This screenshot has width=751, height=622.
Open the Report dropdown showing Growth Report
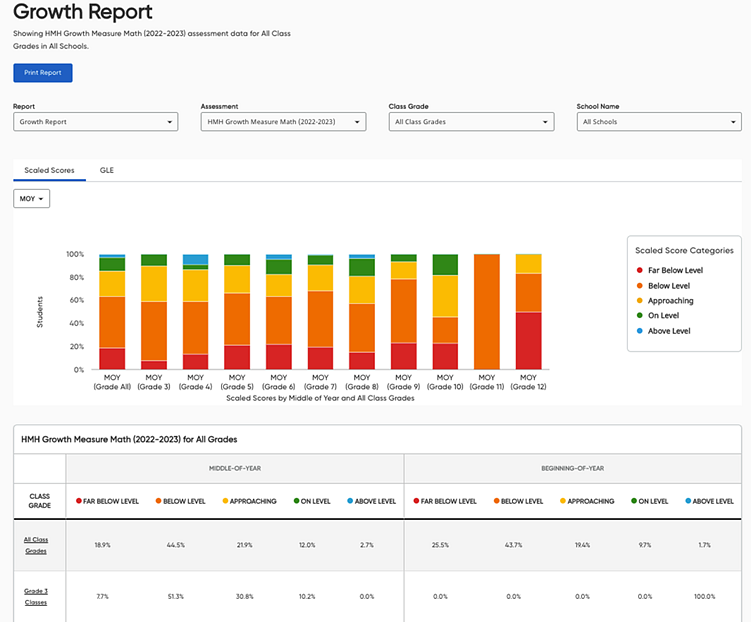[x=95, y=122]
